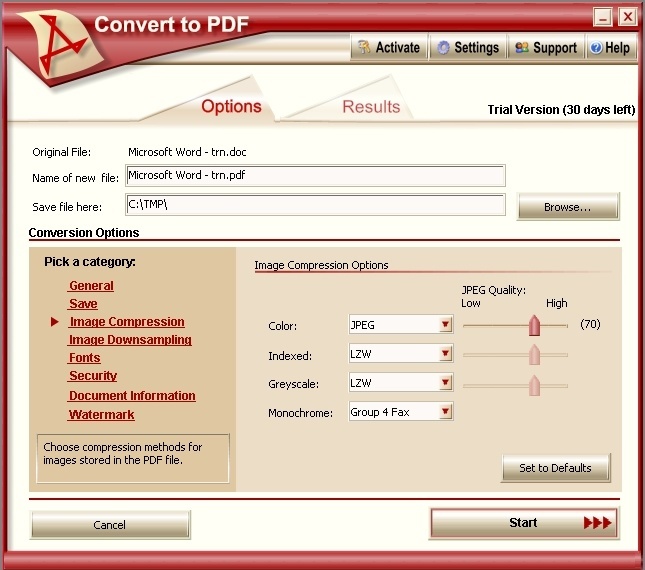Click the Support people icon

point(522,48)
